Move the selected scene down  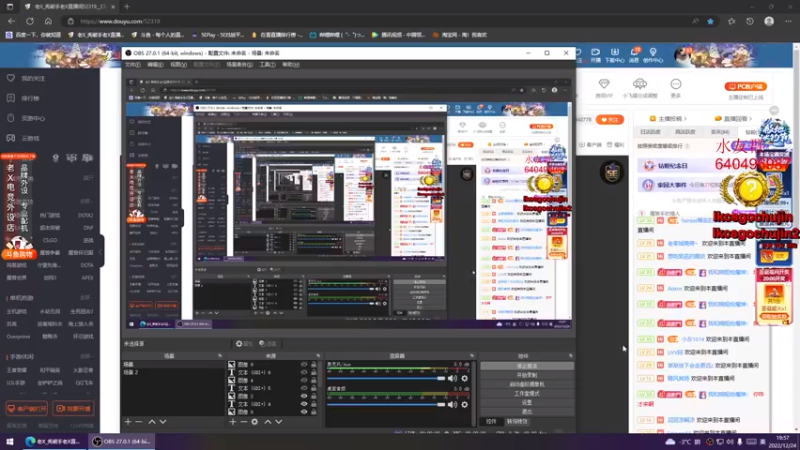[163, 422]
